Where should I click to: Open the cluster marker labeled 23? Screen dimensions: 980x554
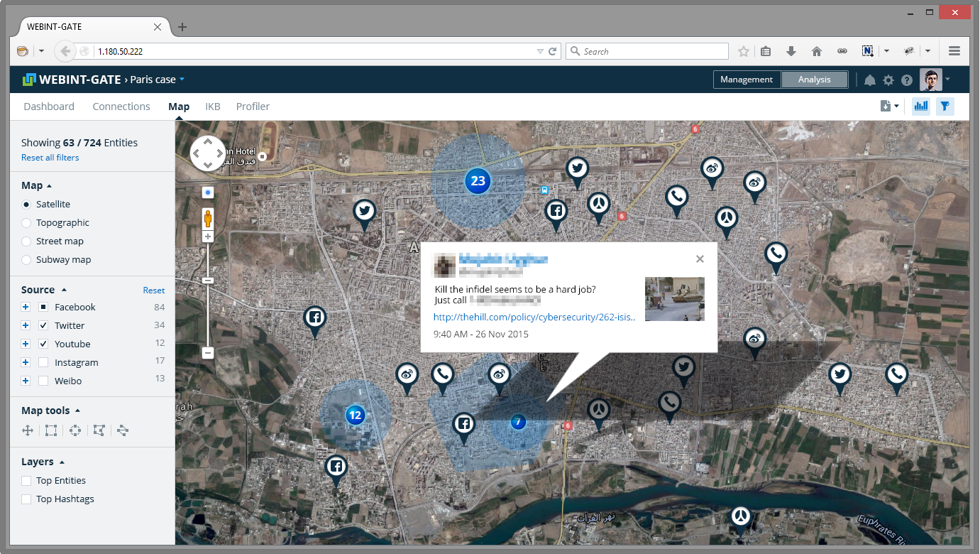478,180
